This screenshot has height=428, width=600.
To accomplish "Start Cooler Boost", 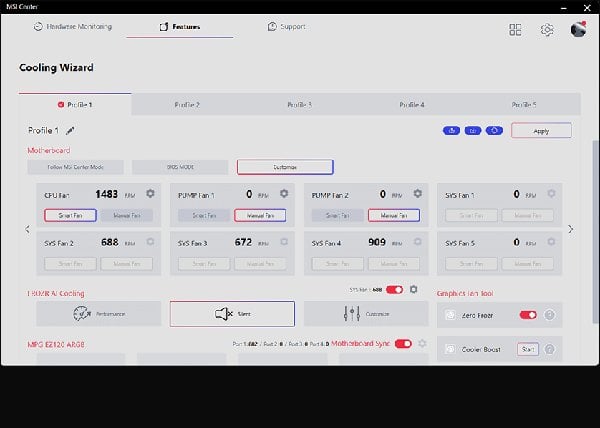I will [x=528, y=349].
